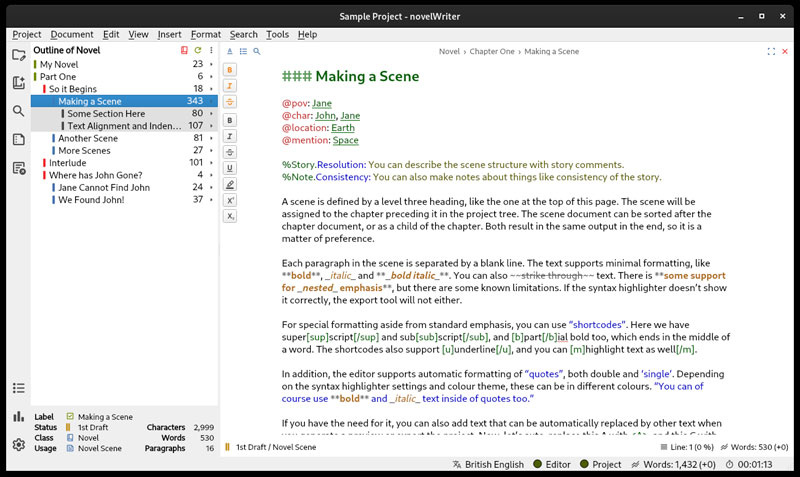Apply shortcode bold formatting button
The height and width of the screenshot is (477, 800).
click(x=230, y=120)
